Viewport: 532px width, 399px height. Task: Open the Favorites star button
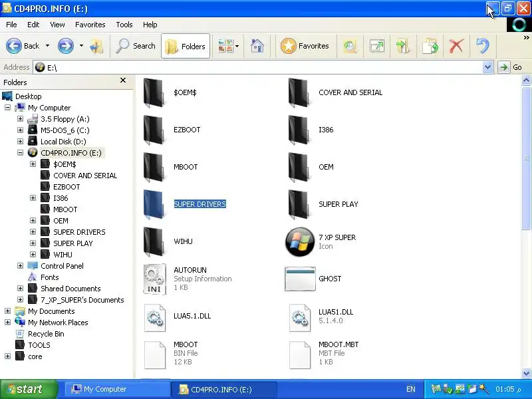pyautogui.click(x=305, y=46)
